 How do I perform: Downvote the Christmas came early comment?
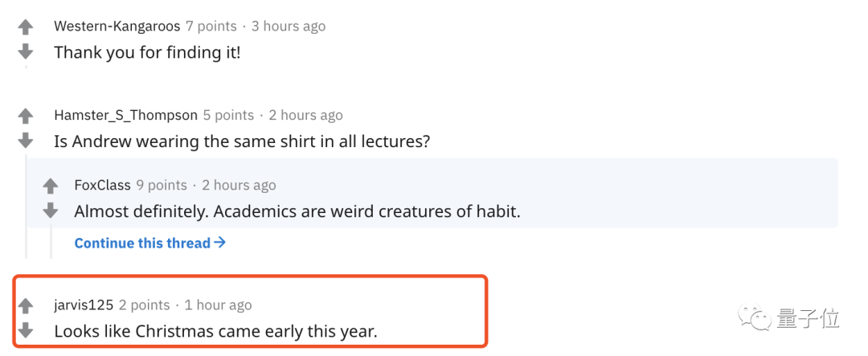tap(26, 329)
